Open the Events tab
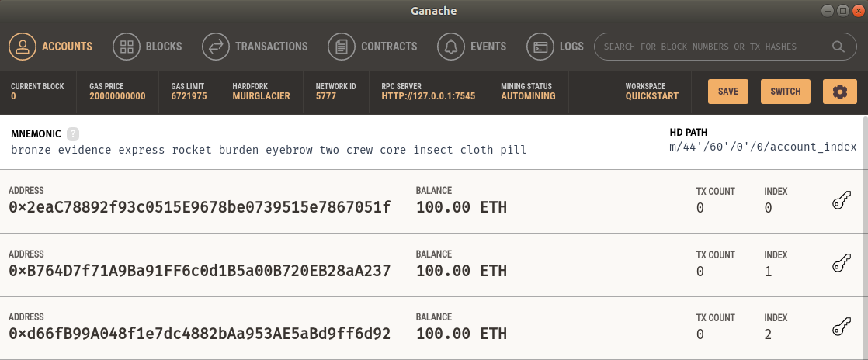868x360 pixels. click(471, 47)
